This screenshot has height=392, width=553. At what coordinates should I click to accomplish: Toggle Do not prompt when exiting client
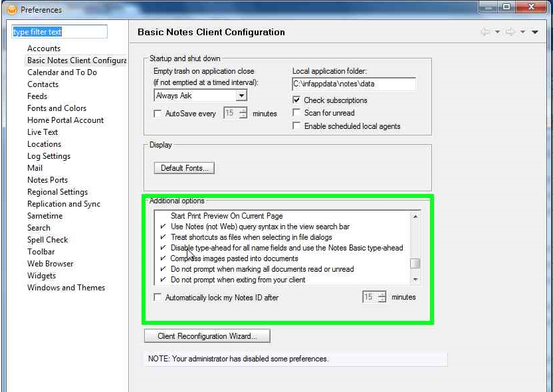click(238, 280)
